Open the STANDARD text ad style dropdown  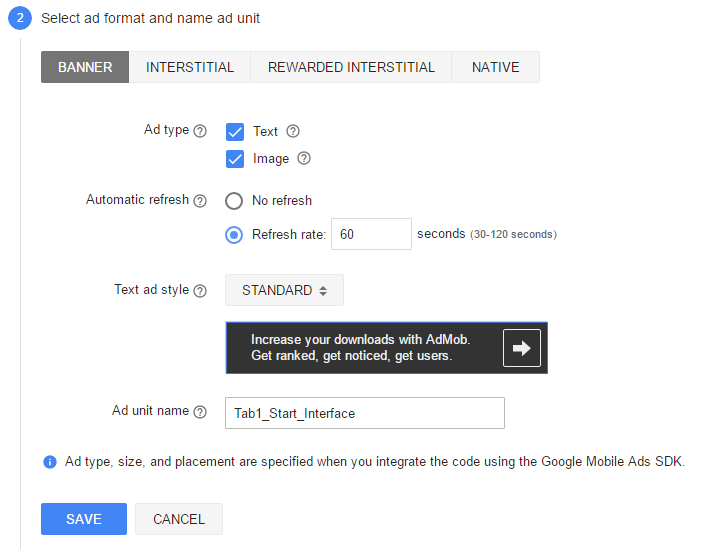(284, 290)
